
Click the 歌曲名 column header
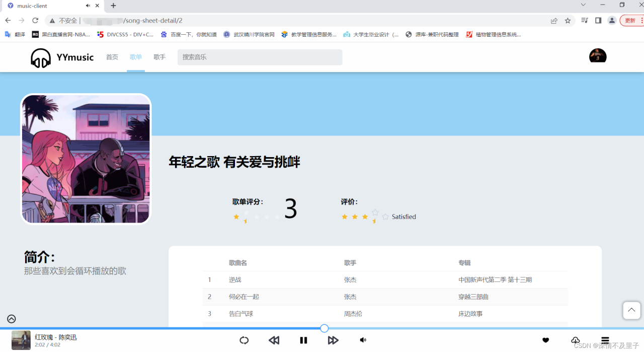(x=238, y=263)
